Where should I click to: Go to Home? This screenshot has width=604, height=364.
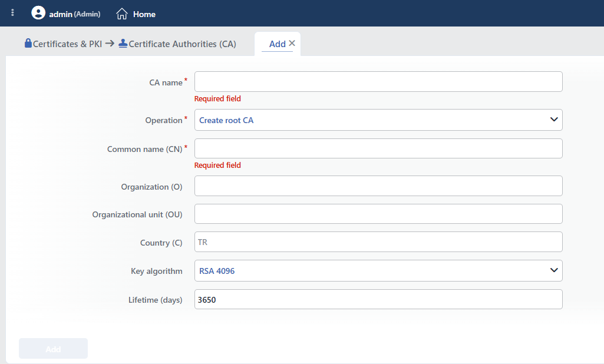pos(144,14)
